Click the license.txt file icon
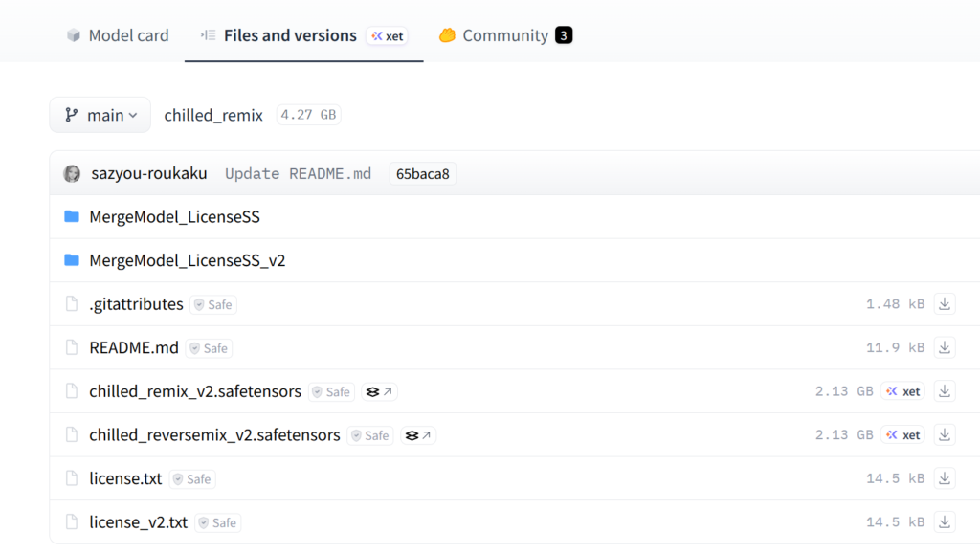The width and height of the screenshot is (980, 554). 72,478
